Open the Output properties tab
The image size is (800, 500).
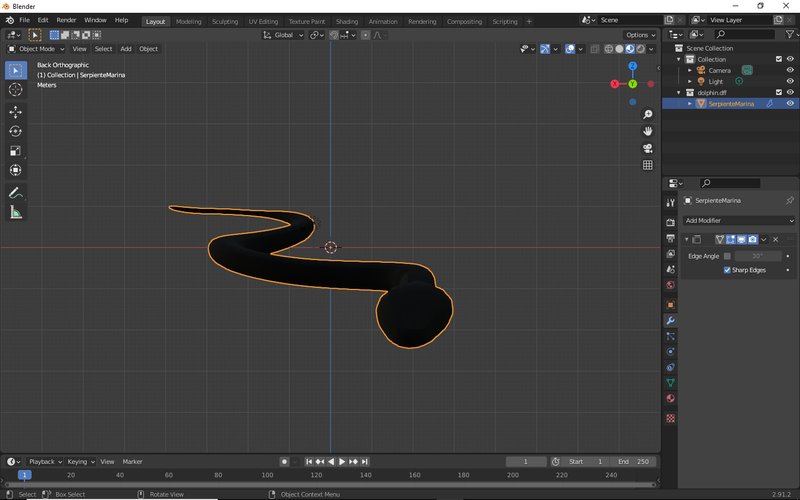click(670, 238)
